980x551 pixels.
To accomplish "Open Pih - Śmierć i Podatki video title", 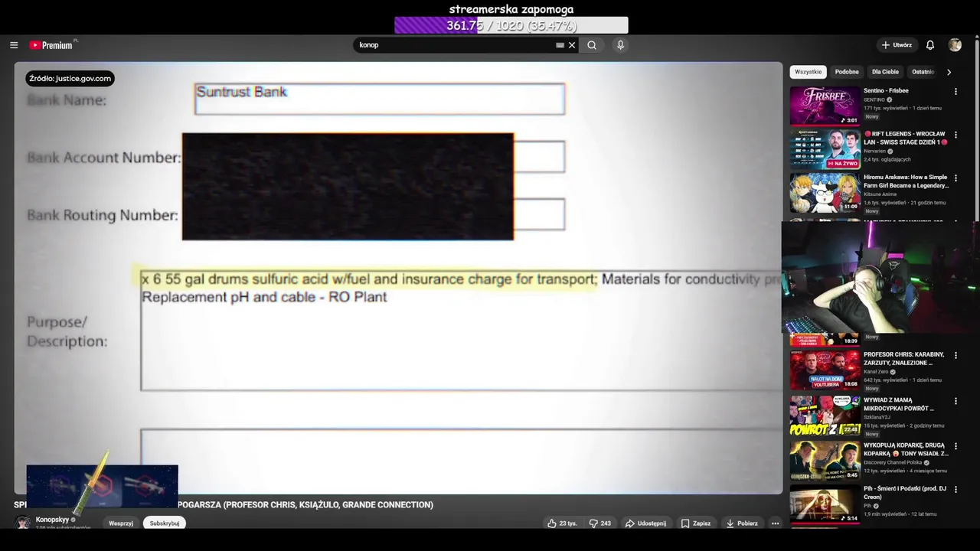I will coord(905,493).
